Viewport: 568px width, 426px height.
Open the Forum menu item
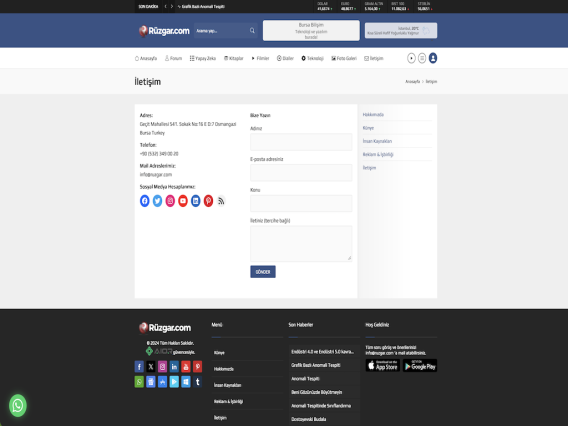[173, 58]
